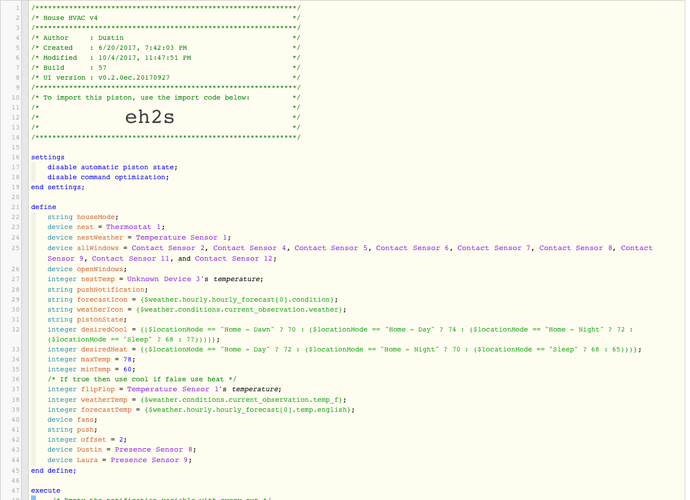690x500 pixels.
Task: Click the Modified 10/4/2017 timestamp
Action: coord(144,58)
